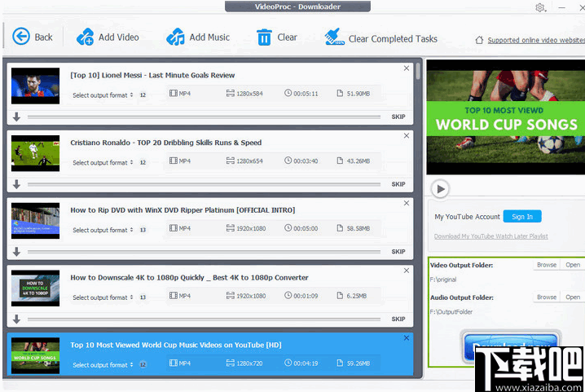Select title 'Cristiano Ronaldo - TOP 20 Dribbling Skills'

coord(166,143)
